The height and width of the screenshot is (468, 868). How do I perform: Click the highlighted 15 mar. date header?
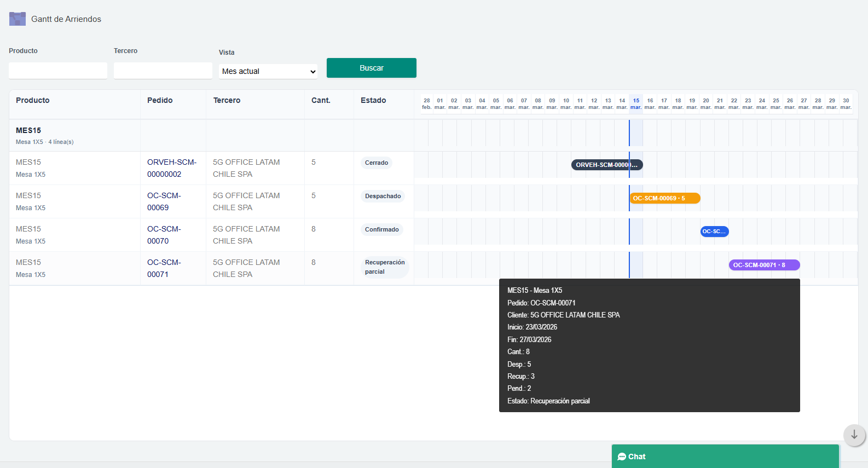pyautogui.click(x=635, y=103)
